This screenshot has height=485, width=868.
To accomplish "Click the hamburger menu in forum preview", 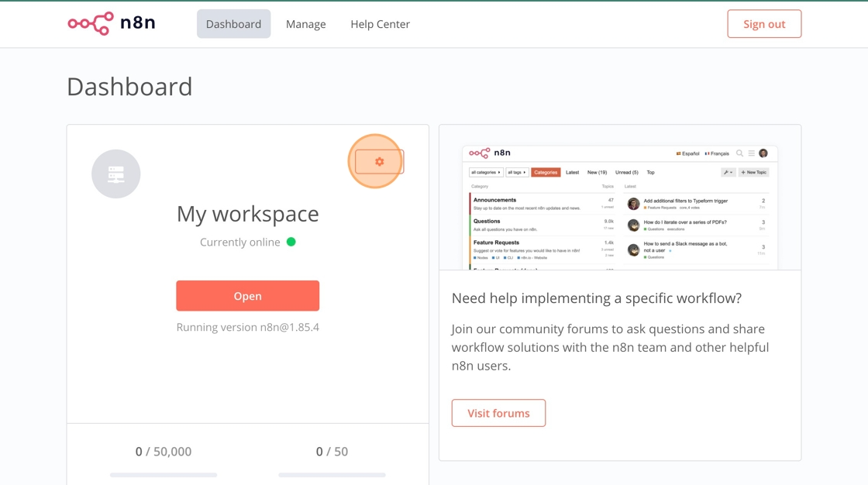I will point(751,153).
